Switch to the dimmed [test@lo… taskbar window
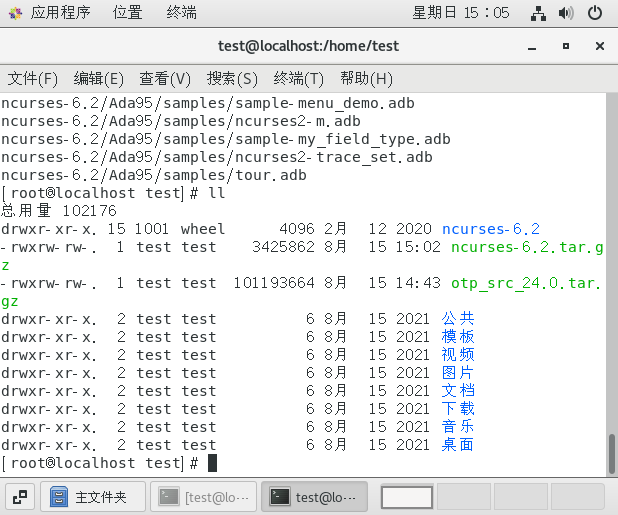 (x=204, y=497)
